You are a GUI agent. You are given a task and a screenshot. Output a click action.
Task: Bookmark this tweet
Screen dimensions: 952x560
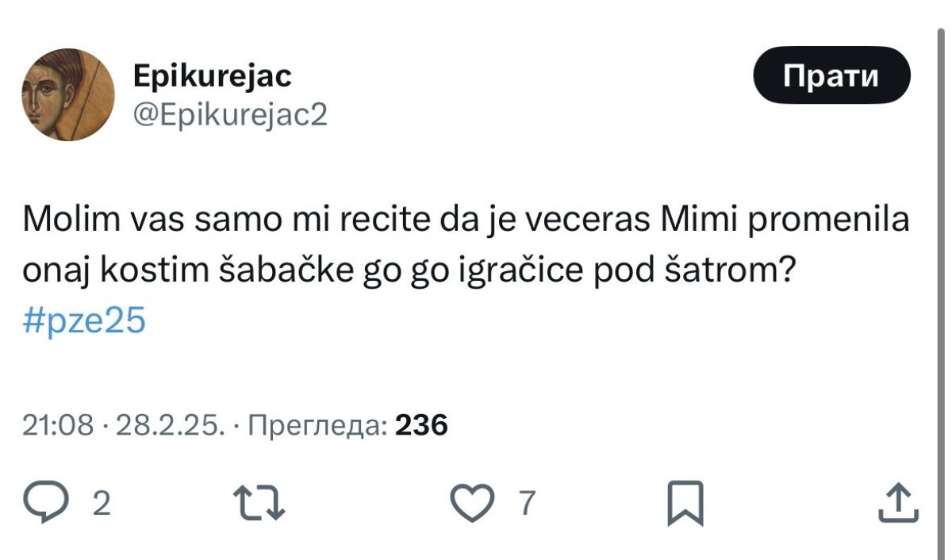pos(685,504)
